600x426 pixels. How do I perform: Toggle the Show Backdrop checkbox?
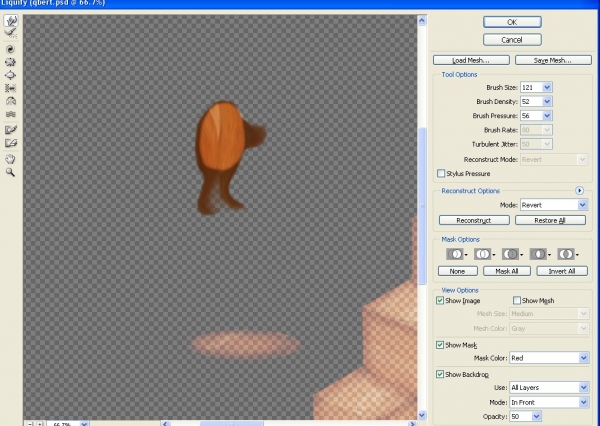point(440,374)
